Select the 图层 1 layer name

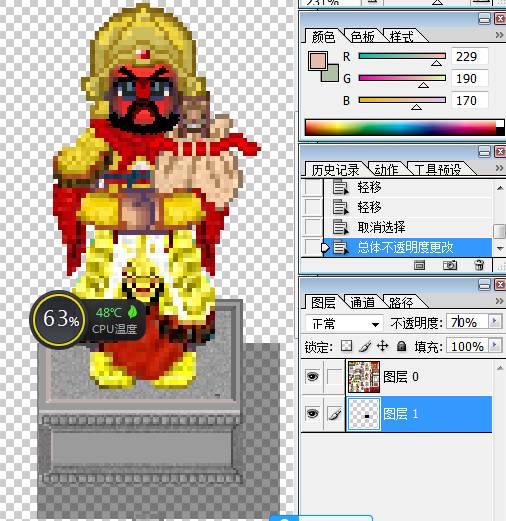401,414
